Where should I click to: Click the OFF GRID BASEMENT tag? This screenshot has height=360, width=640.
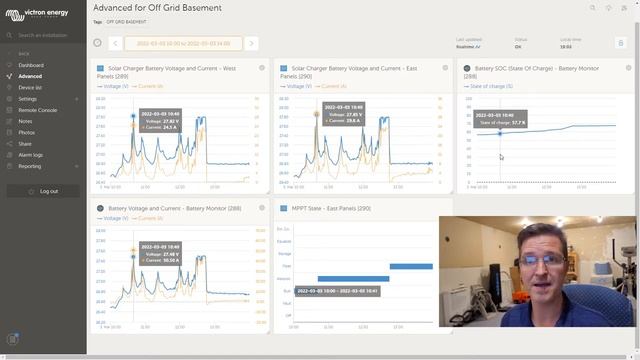[x=126, y=22]
